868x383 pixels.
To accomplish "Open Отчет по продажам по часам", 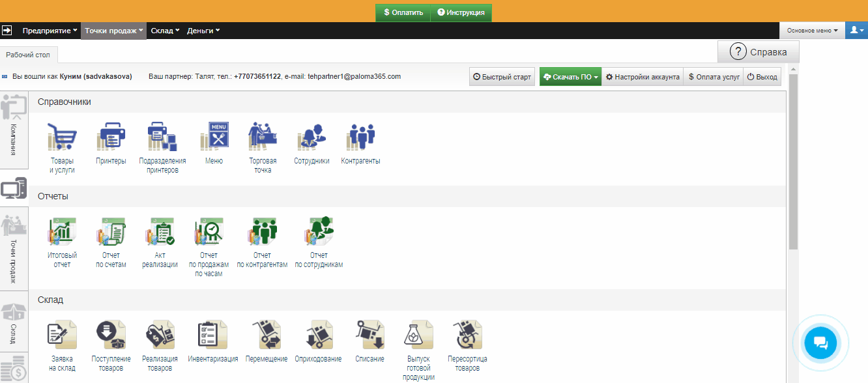I will pyautogui.click(x=209, y=233).
